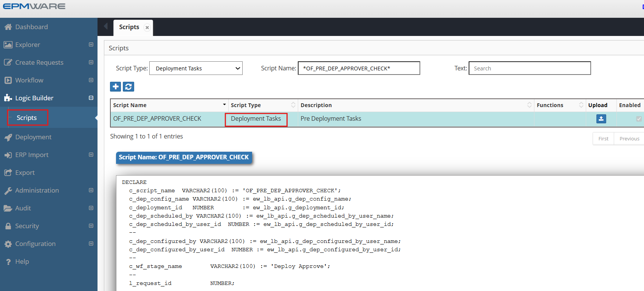Toggle the Enabled checkbox for the script
The height and width of the screenshot is (291, 644).
click(x=639, y=119)
